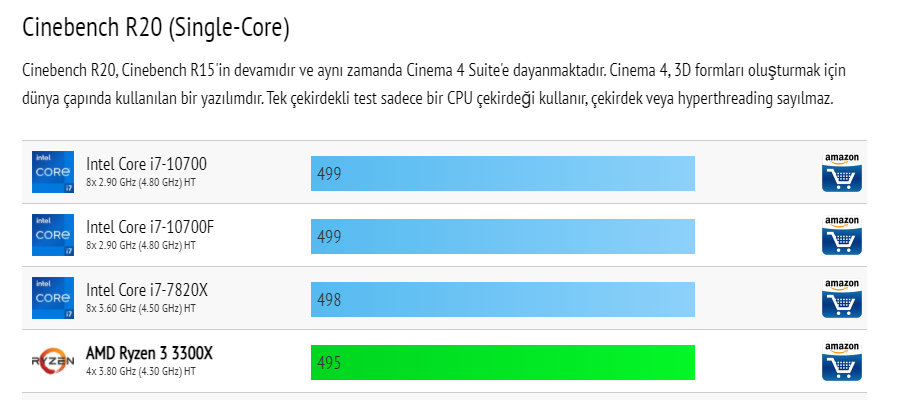Image resolution: width=920 pixels, height=400 pixels.
Task: Open Amazon cart icon for i7-10700
Action: [841, 172]
